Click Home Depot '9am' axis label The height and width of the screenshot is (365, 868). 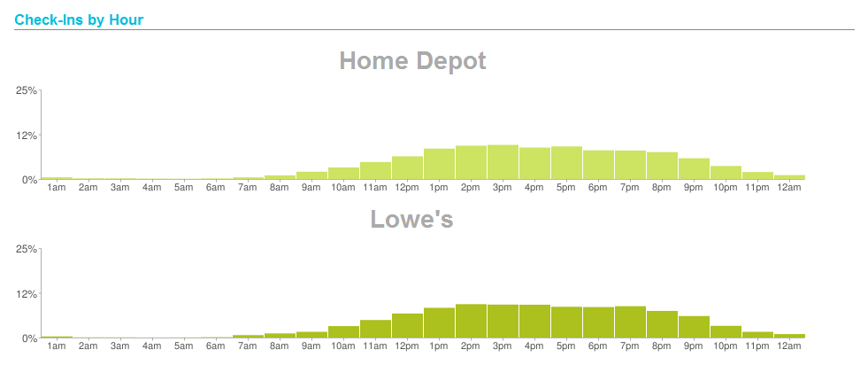click(x=311, y=189)
